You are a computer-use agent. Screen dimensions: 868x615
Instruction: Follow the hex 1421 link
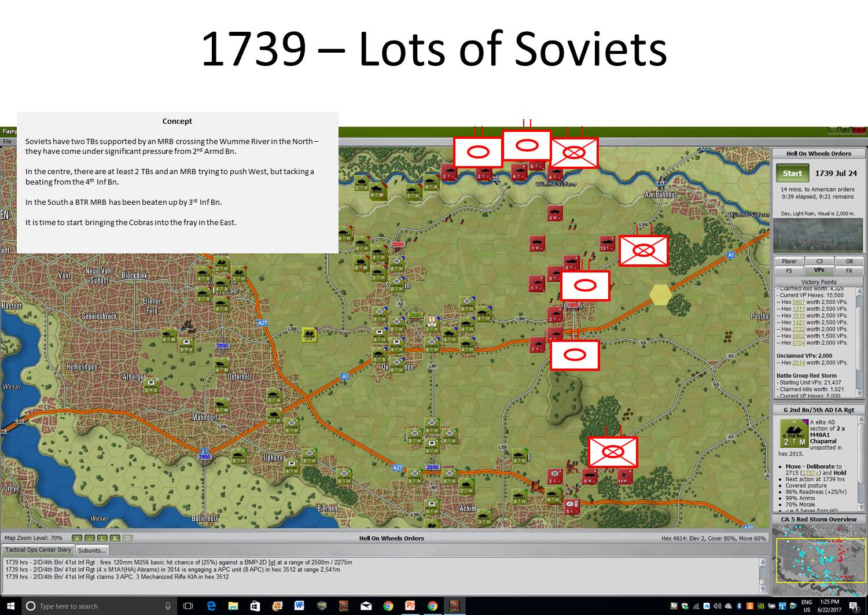799,322
